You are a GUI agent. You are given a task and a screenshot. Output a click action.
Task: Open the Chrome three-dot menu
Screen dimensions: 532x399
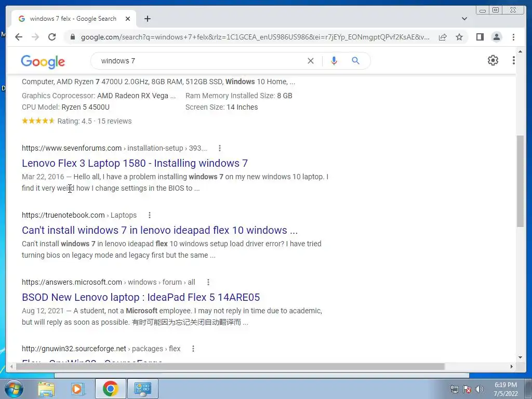513,37
